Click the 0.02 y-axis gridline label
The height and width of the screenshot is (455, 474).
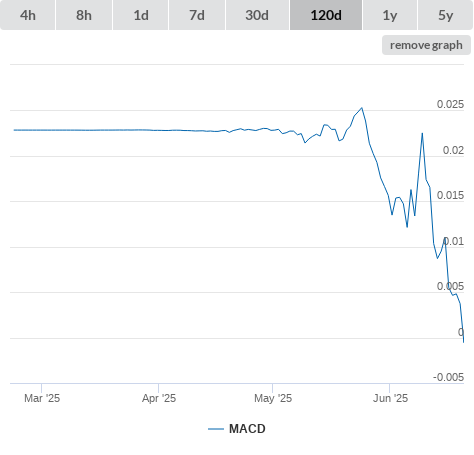click(453, 150)
